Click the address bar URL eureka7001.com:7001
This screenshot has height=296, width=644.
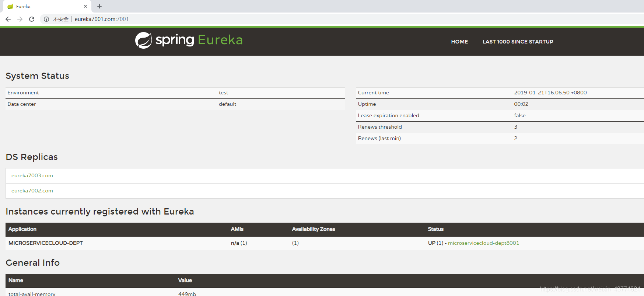102,19
